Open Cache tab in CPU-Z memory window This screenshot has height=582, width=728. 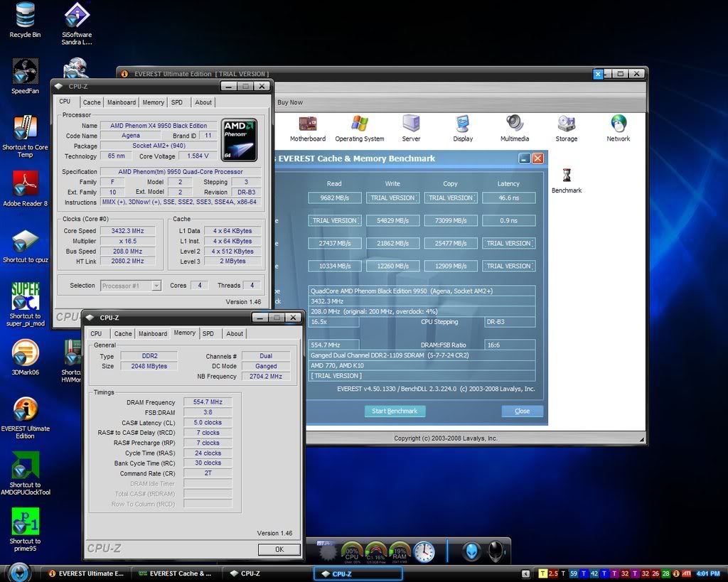click(123, 334)
